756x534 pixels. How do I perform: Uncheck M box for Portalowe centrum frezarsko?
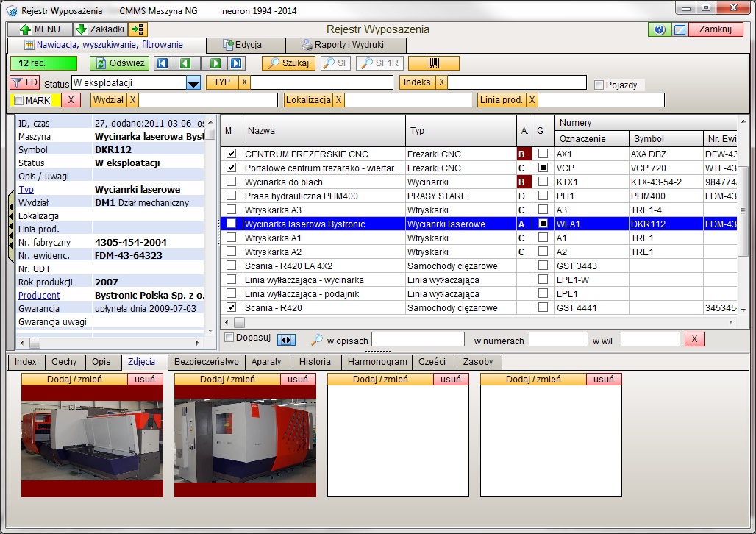[232, 168]
